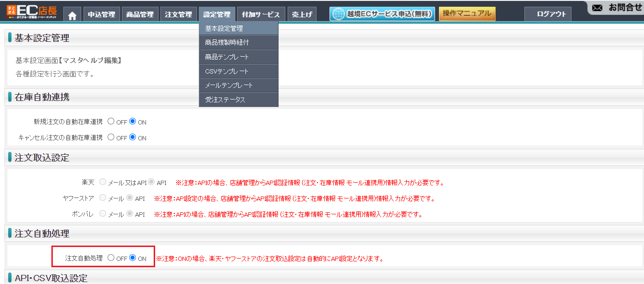Turn ON キャンセル注文の自動在庫連携

133,137
